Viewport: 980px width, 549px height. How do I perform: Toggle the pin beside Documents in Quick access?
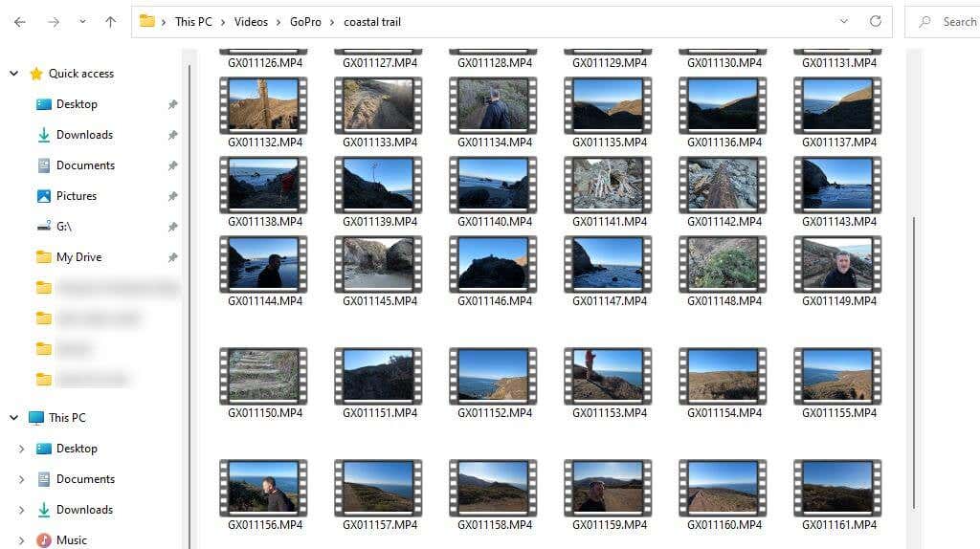pyautogui.click(x=172, y=165)
